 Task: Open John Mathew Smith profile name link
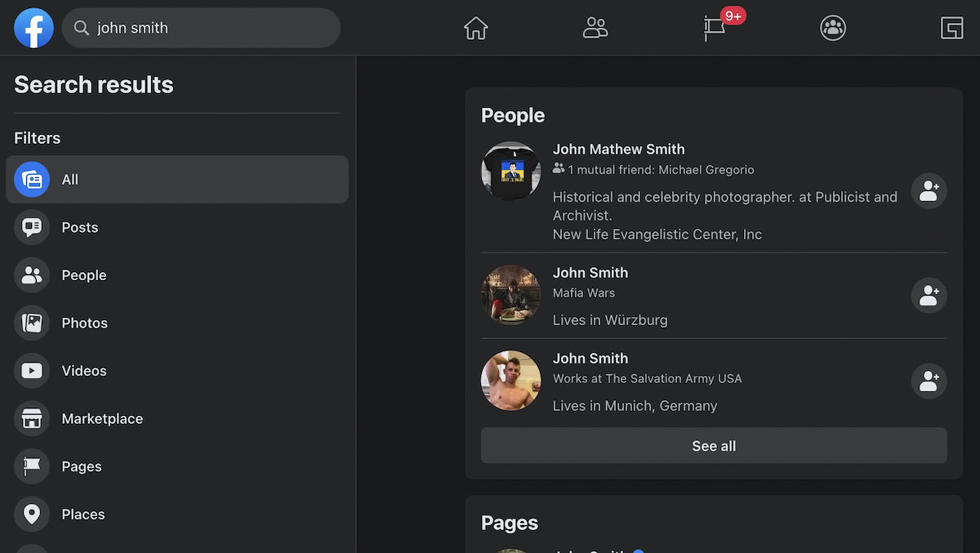coord(618,149)
